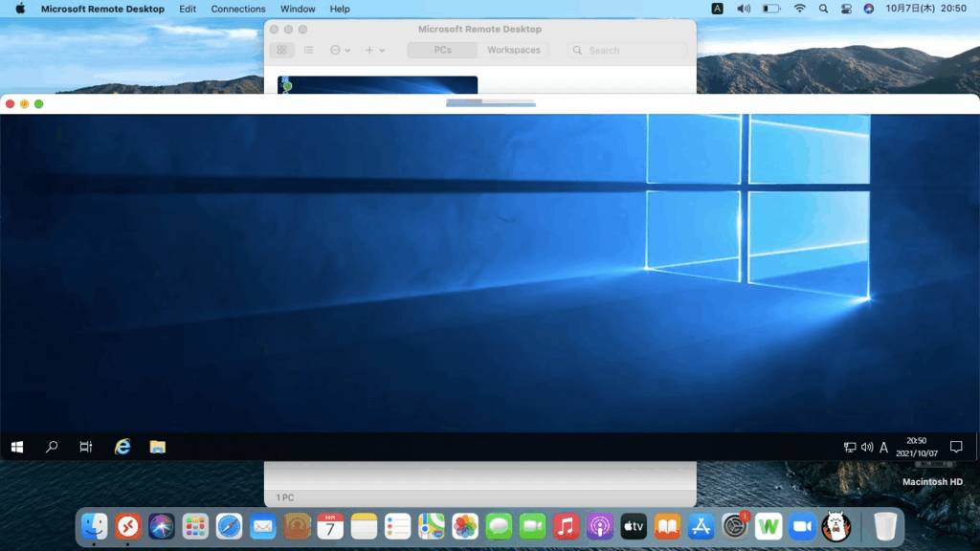Open the battery status in the menu bar
The width and height of the screenshot is (980, 551).
(771, 9)
